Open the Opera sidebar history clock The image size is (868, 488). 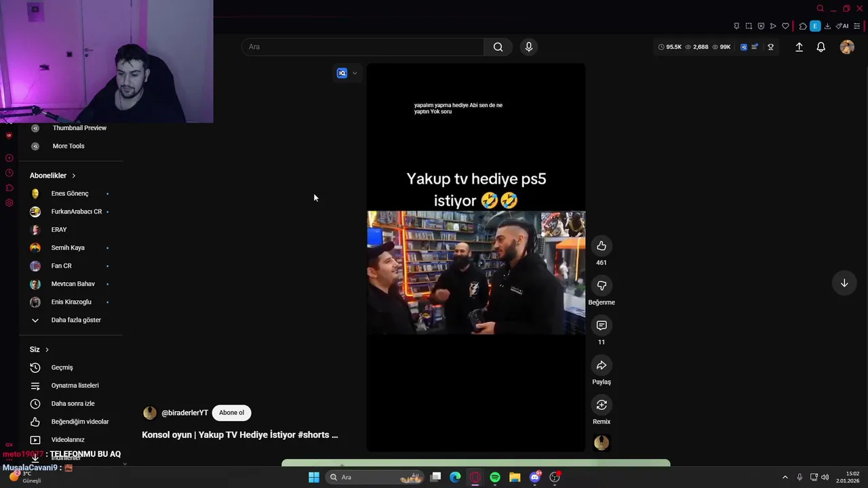click(9, 173)
